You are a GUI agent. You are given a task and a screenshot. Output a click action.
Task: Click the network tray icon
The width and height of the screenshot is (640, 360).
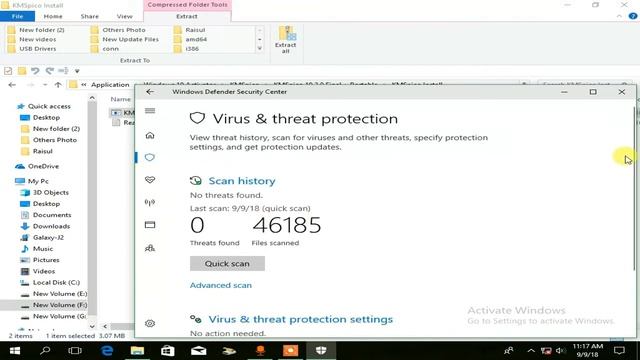point(546,351)
